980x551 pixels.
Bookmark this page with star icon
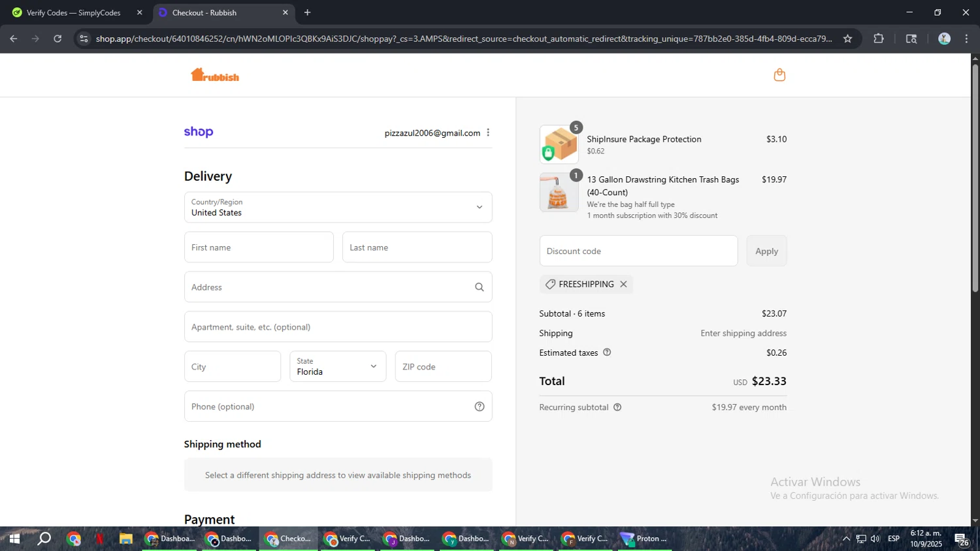(847, 39)
